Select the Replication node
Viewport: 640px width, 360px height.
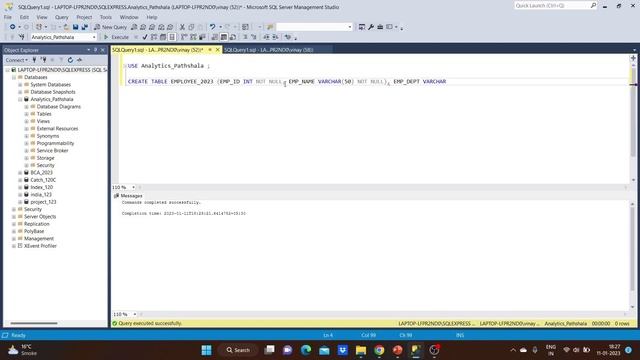click(36, 224)
